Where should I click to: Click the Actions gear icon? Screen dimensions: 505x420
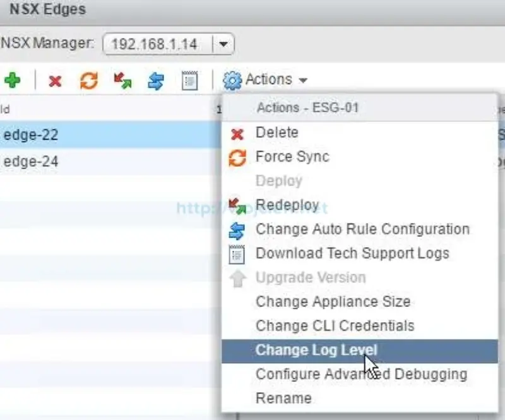tap(233, 80)
